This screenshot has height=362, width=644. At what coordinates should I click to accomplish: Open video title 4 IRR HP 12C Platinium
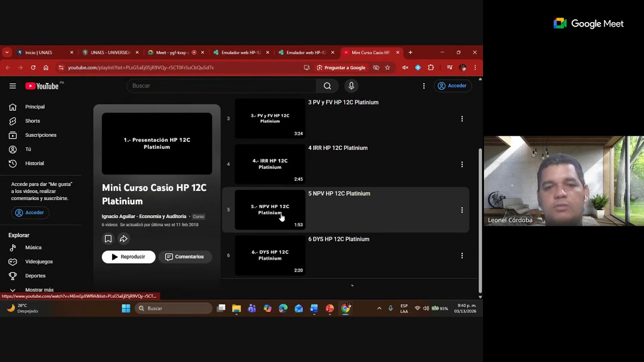pyautogui.click(x=338, y=148)
